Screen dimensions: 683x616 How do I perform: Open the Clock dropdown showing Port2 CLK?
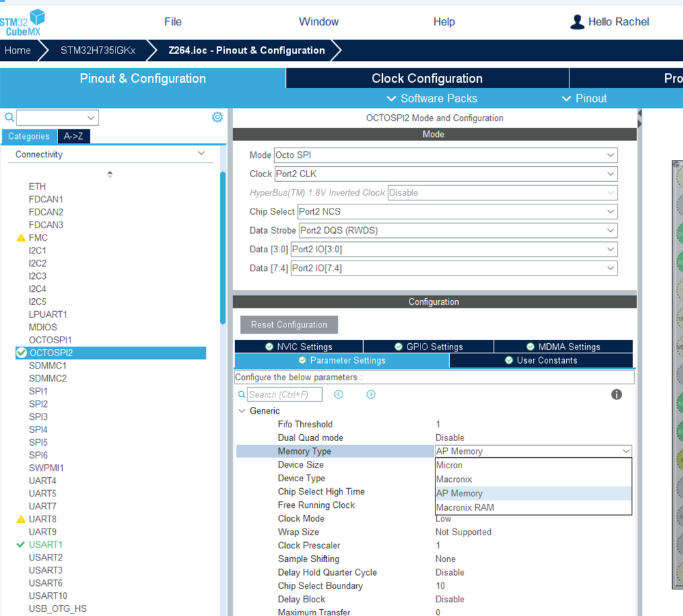tap(446, 174)
